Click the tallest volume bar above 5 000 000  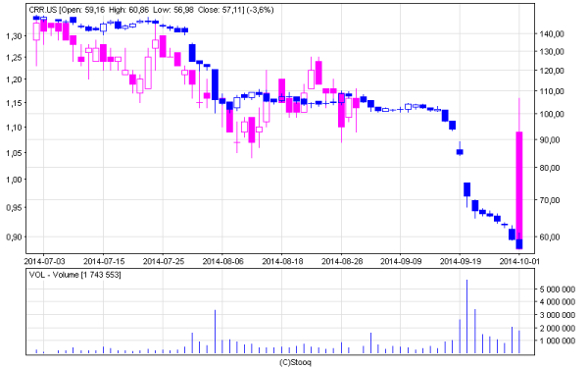466,316
